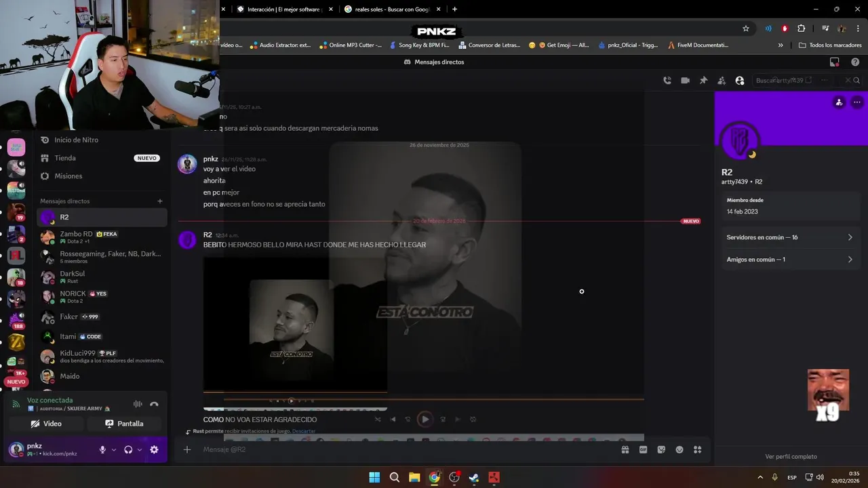Screen dimensions: 868x488
Task: Expand Servidores en común list
Action: pyautogui.click(x=790, y=237)
